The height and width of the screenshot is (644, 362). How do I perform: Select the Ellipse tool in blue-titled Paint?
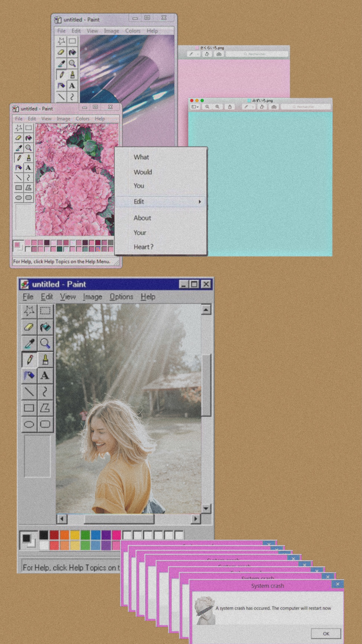coord(29,424)
